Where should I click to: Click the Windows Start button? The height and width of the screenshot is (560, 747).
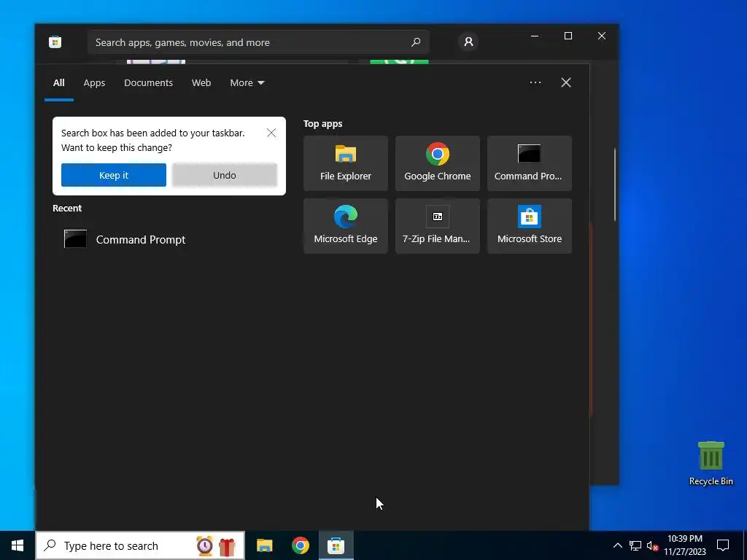18,545
